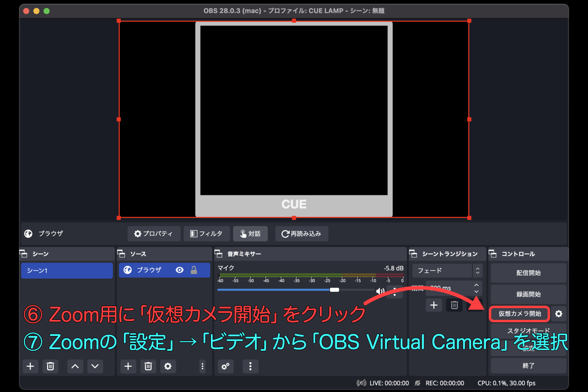Click the マイク channel label
Screen dimensions: 588x392
[x=226, y=268]
